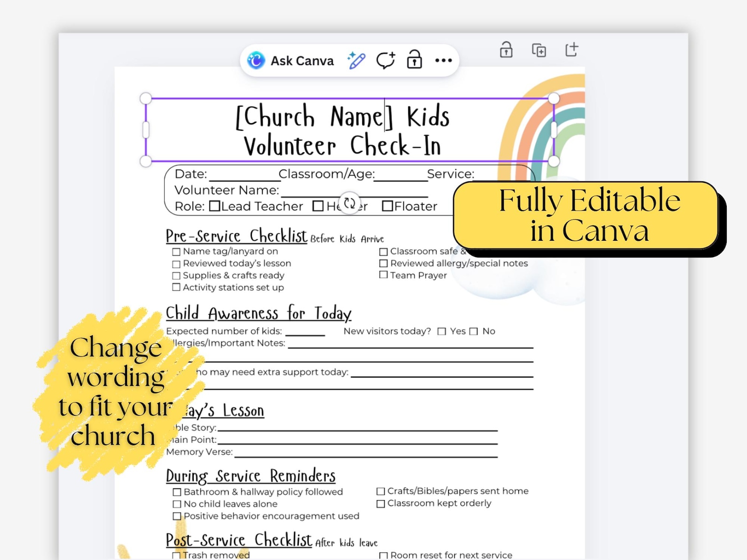The image size is (747, 560).
Task: Open the Magic Write pencil tool
Action: click(356, 61)
